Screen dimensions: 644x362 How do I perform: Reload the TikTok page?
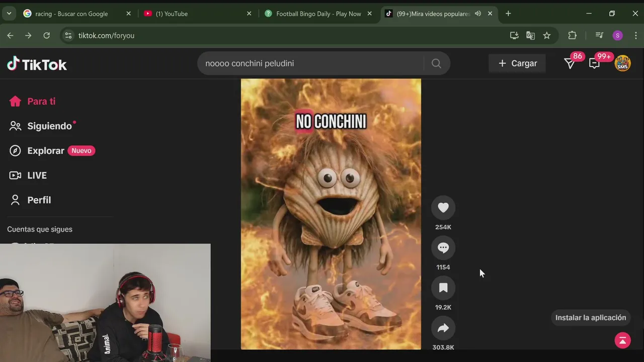(47, 35)
